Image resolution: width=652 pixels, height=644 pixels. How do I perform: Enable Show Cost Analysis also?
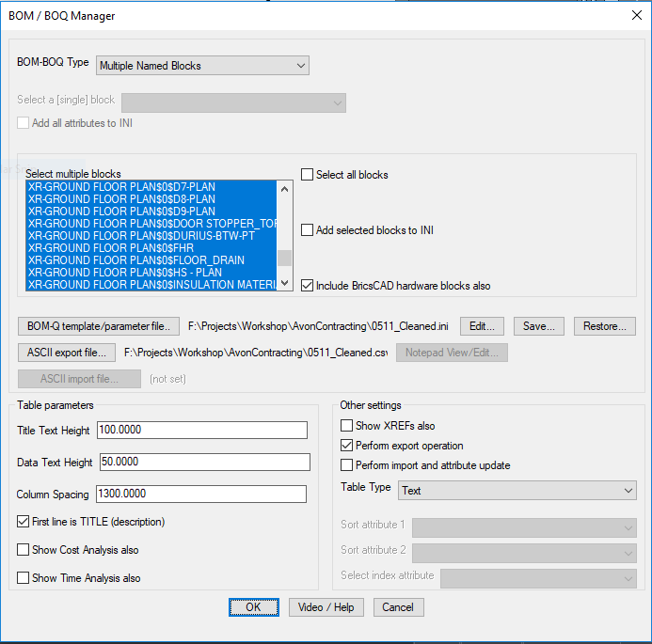coord(24,550)
